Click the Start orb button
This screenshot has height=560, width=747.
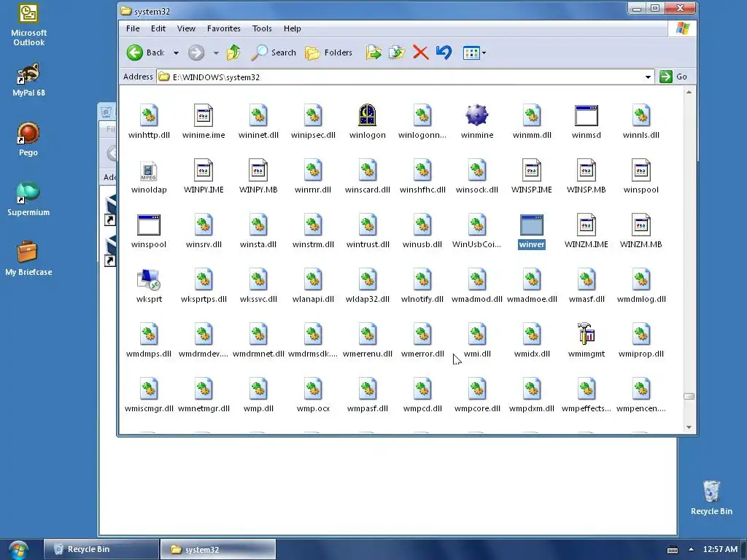(18, 550)
